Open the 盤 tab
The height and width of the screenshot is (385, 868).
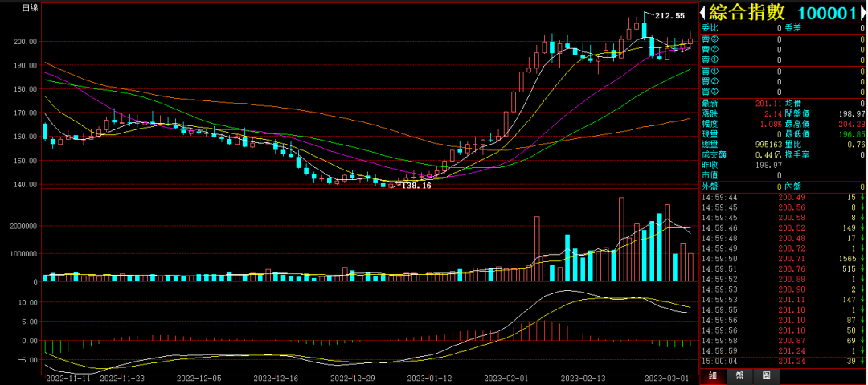739,375
